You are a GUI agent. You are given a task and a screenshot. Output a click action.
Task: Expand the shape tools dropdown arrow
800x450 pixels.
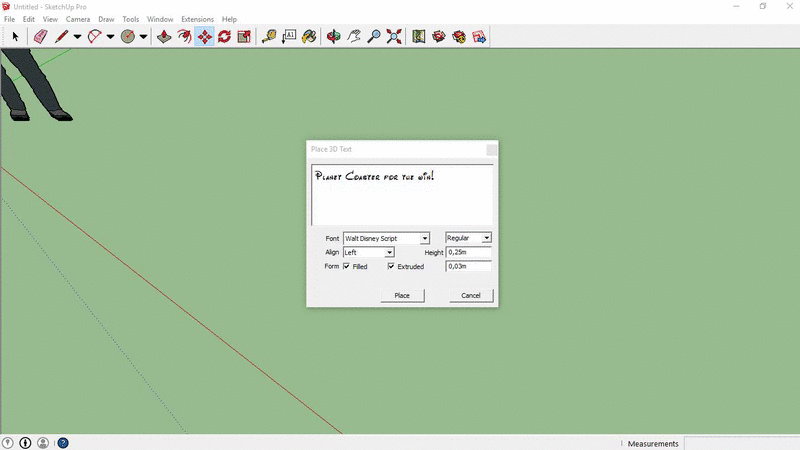click(143, 36)
